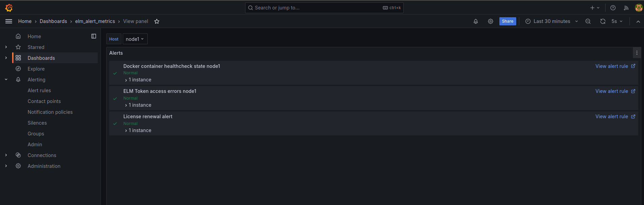Screen dimensions: 644x205
Task: Open dashboard settings gear icon
Action: 491,21
